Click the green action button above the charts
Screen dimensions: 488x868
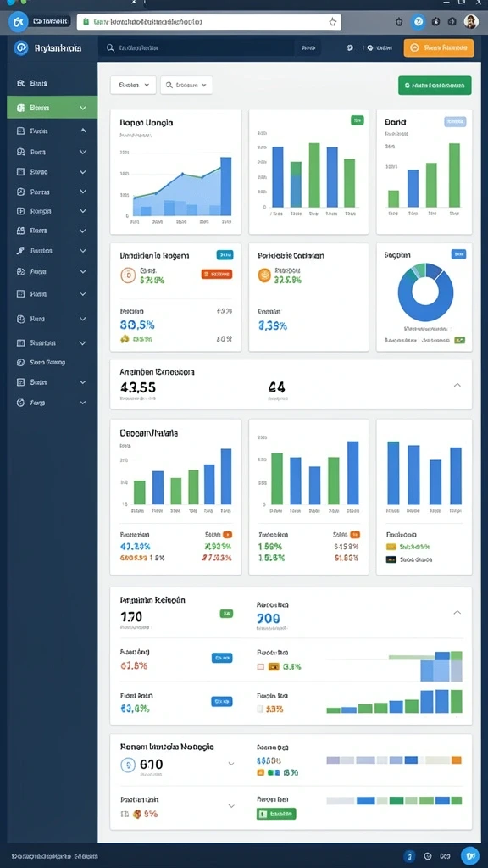coord(435,86)
